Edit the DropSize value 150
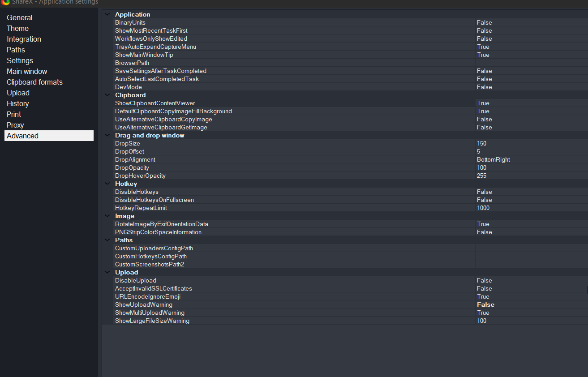Image resolution: width=588 pixels, height=377 pixels. click(x=482, y=144)
